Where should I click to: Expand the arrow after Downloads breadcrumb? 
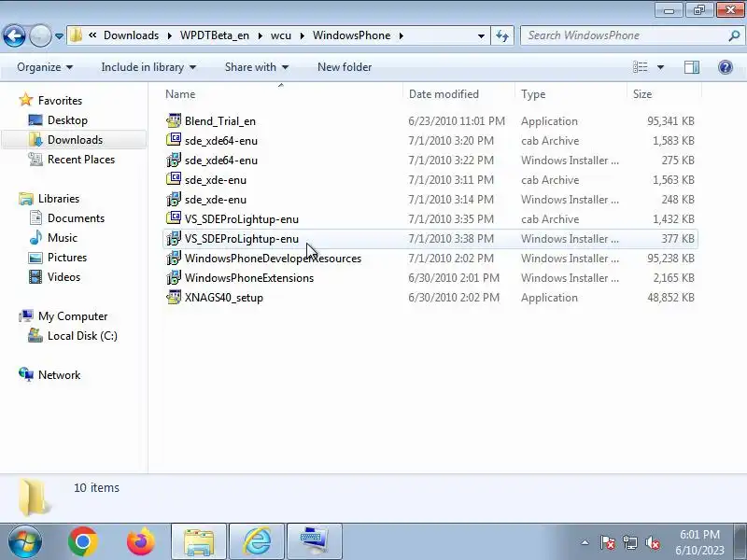[170, 35]
